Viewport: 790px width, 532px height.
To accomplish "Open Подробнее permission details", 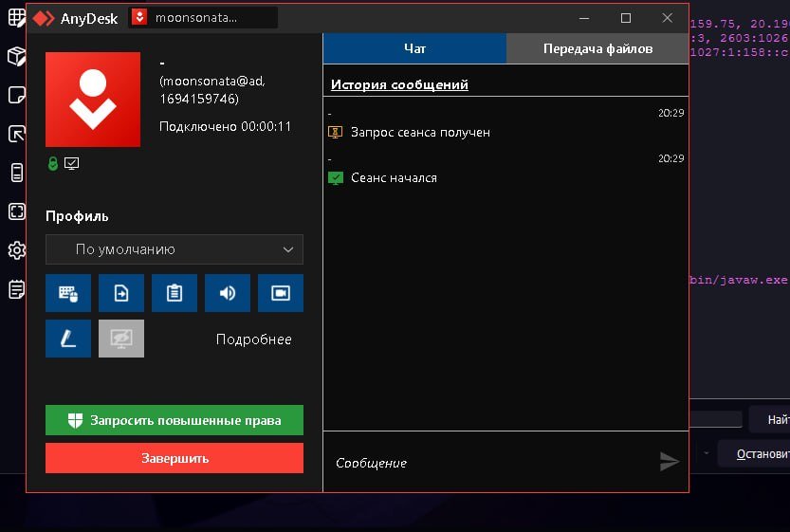I will click(253, 339).
